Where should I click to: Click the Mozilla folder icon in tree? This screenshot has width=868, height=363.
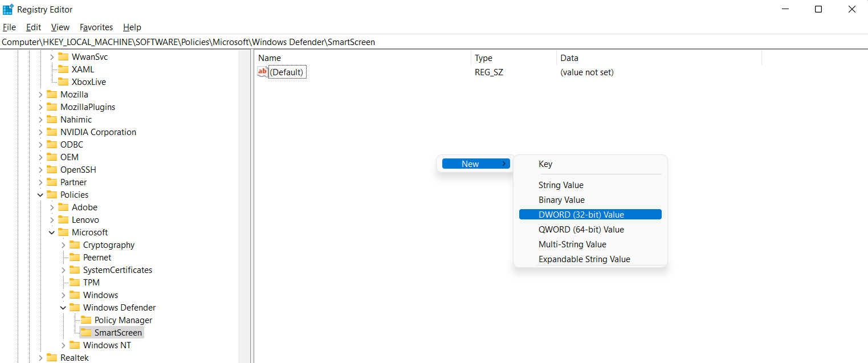coord(52,95)
